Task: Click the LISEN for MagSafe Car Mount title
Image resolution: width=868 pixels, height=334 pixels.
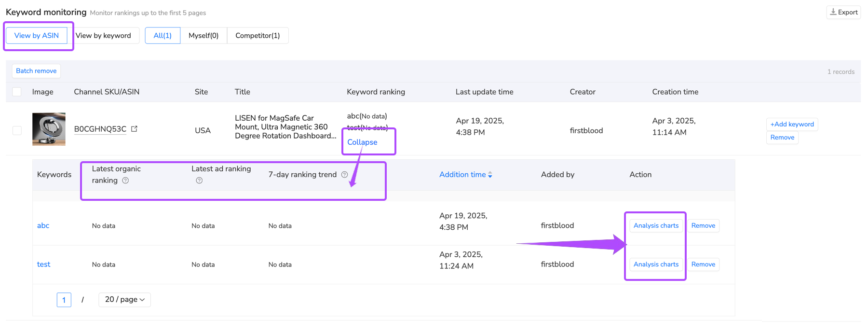Action: click(x=285, y=127)
